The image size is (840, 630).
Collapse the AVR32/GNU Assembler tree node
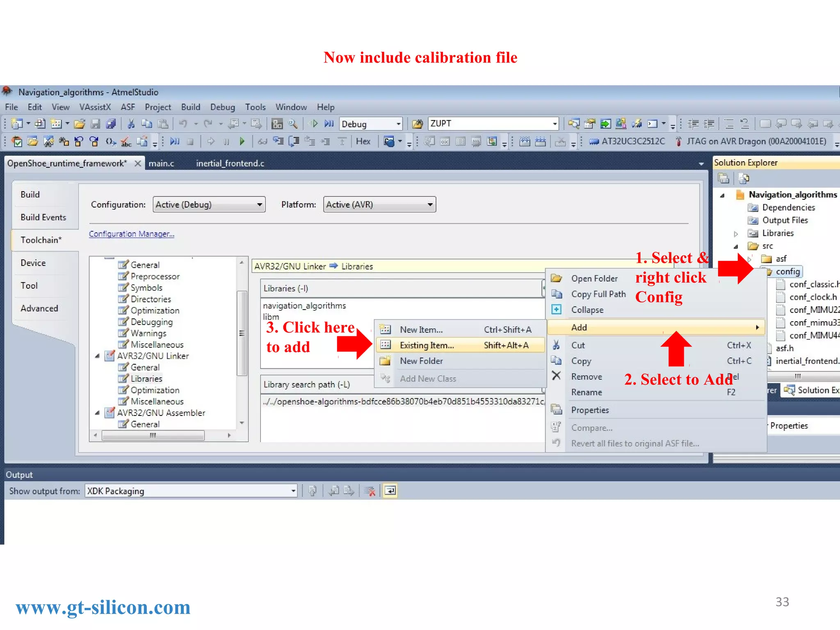(x=98, y=413)
